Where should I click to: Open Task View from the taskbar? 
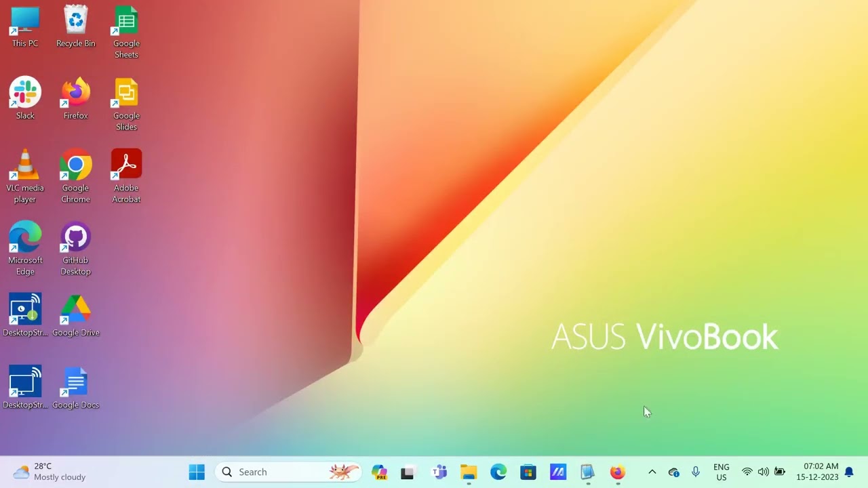coord(407,472)
